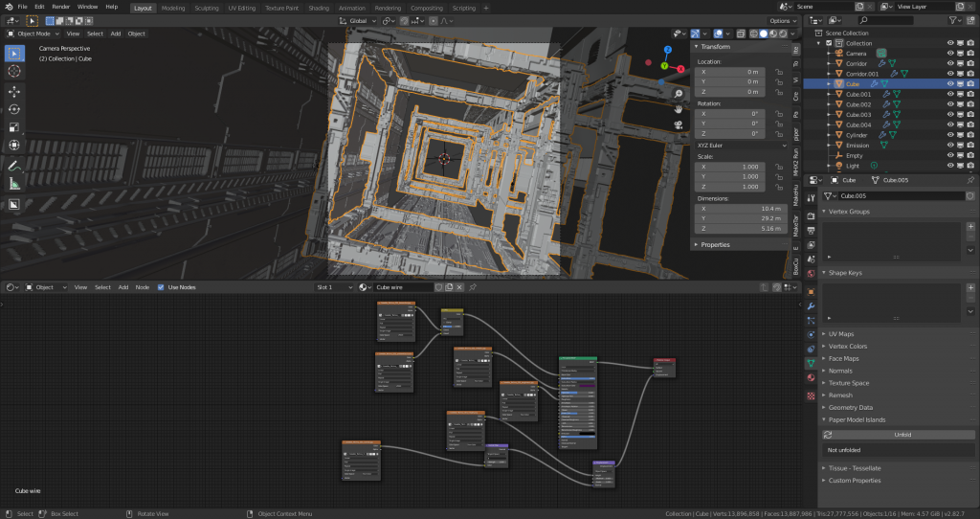Disable Light in renders via camera icon

tap(970, 166)
